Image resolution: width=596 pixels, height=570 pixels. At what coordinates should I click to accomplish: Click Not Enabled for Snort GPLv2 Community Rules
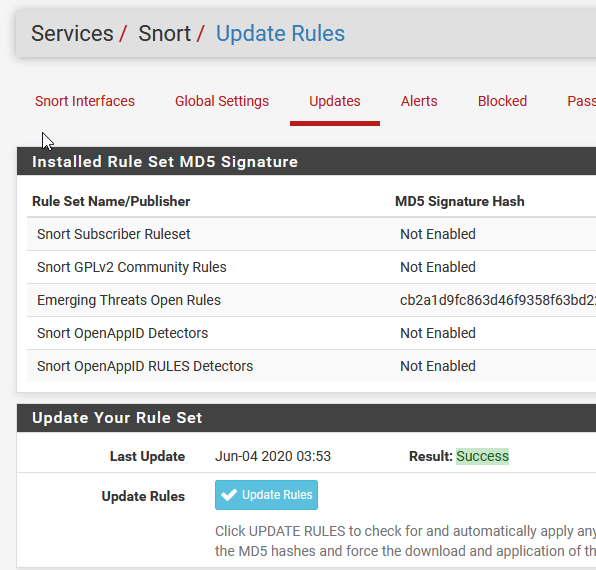pos(438,267)
